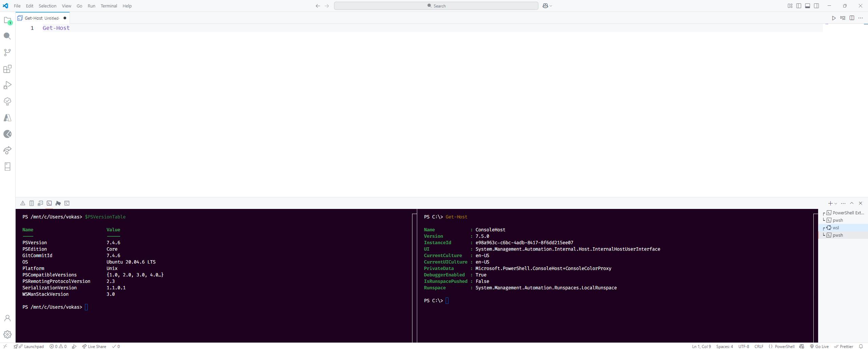This screenshot has height=349, width=868.
Task: Open notifications bell in status bar
Action: tap(861, 346)
